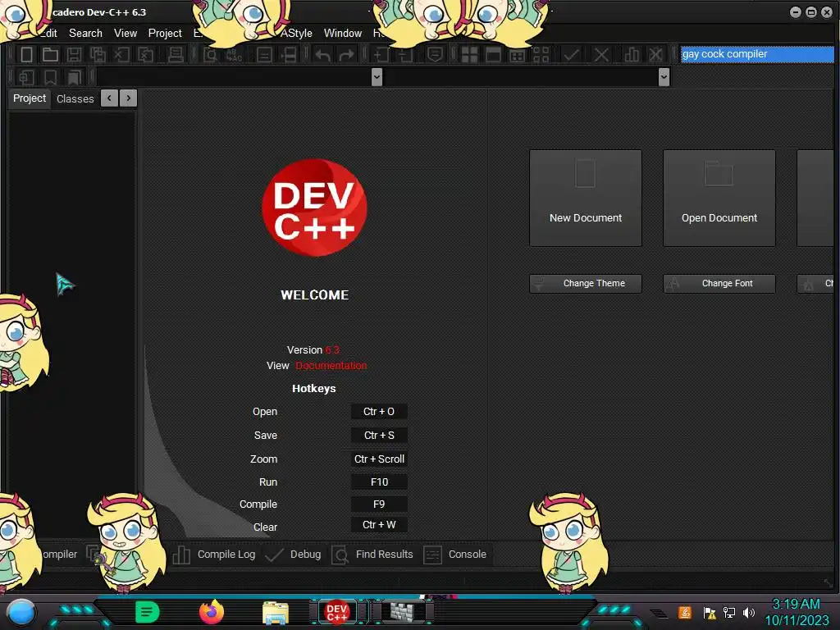Open the Search menu

[x=85, y=33]
